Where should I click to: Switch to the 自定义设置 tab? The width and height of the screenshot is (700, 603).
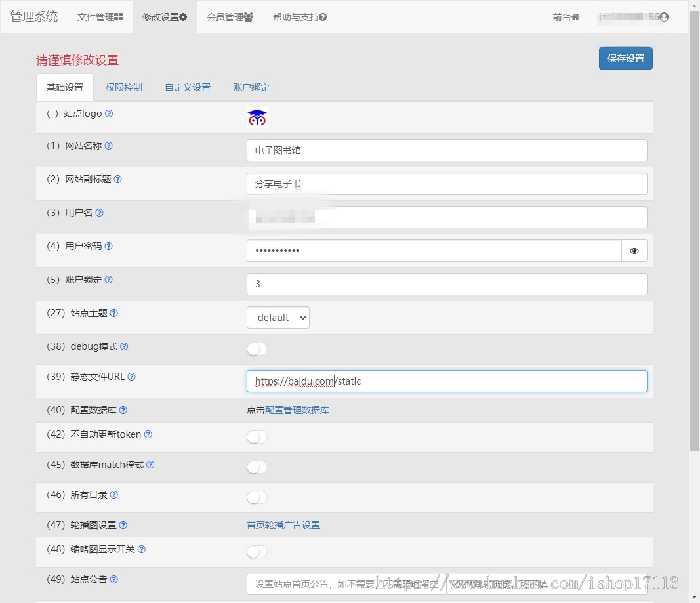pos(188,87)
